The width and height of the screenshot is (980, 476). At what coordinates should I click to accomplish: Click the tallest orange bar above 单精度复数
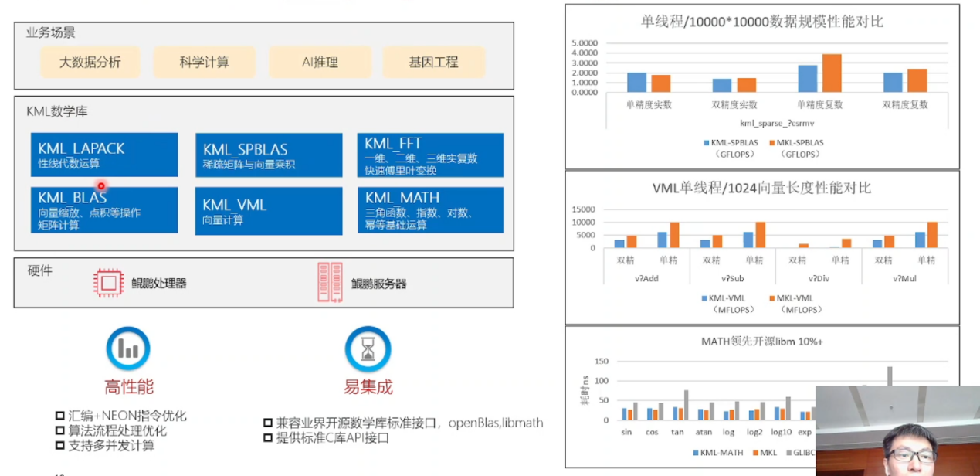point(832,73)
